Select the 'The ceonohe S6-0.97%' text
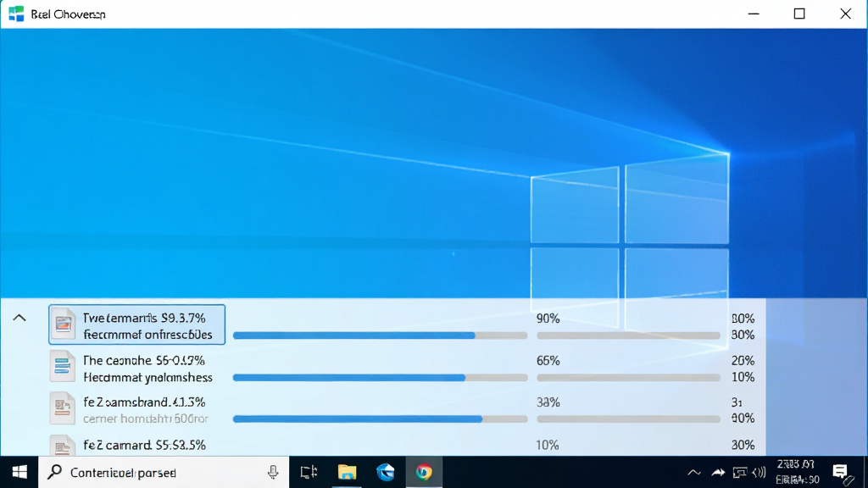This screenshot has width=868, height=488. 144,361
